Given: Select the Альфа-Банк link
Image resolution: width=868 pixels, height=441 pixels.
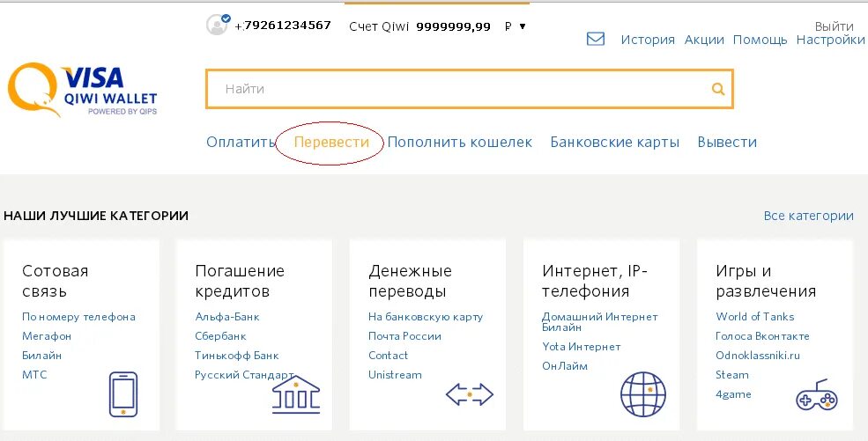Looking at the screenshot, I should 227,317.
